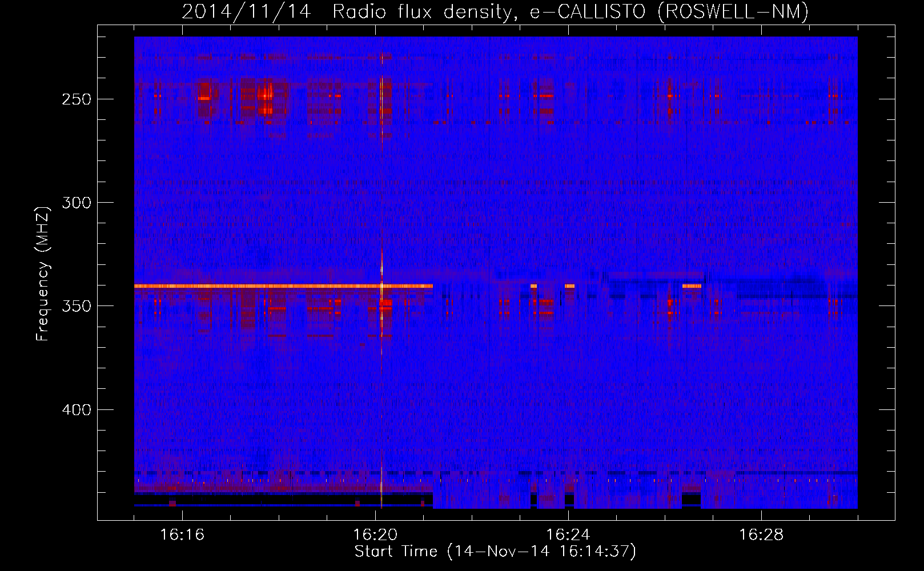Click the plot title '2014/11/14 Radio flux density, e-CALLISTO (ROSWELL-NM)'

(x=495, y=11)
